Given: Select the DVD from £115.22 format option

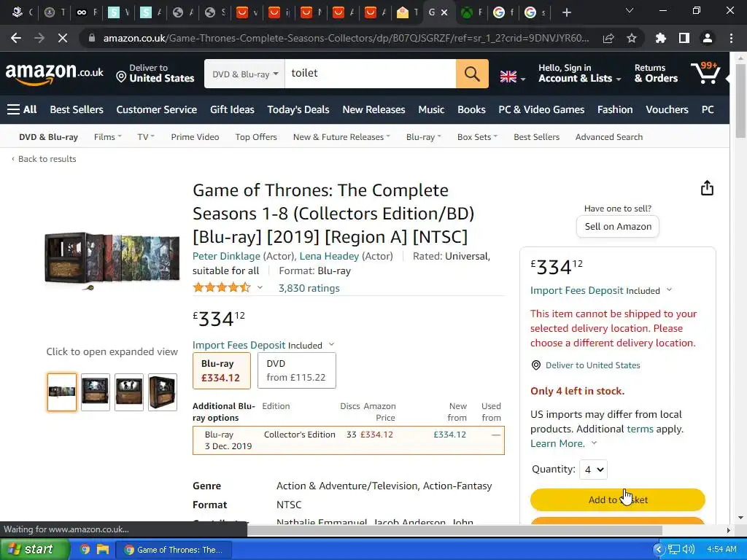Looking at the screenshot, I should (296, 370).
